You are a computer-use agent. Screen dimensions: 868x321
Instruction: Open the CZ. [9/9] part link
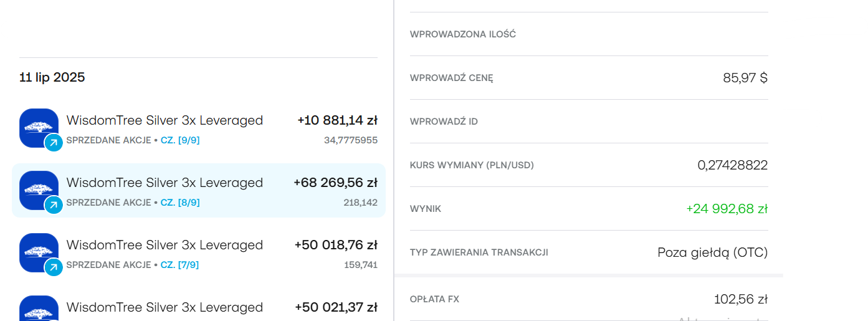(180, 141)
